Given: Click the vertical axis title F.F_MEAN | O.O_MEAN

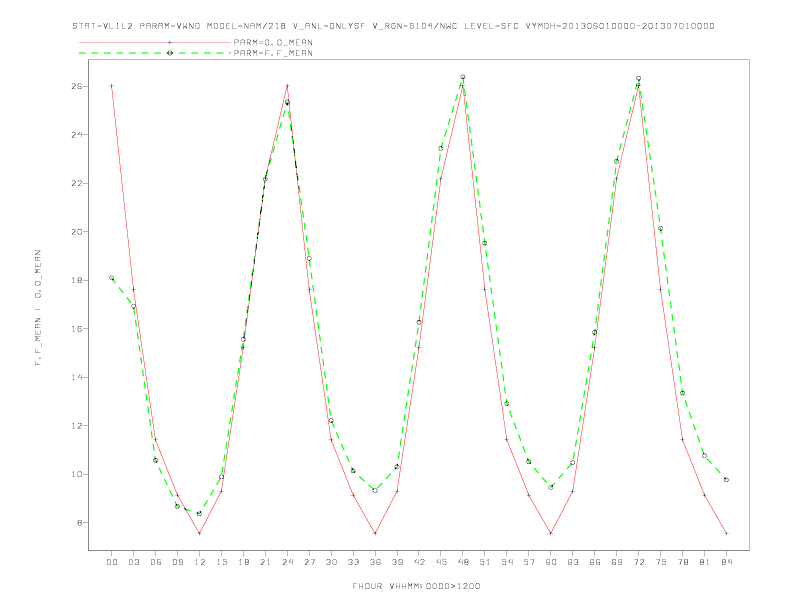Looking at the screenshot, I should click(x=38, y=308).
